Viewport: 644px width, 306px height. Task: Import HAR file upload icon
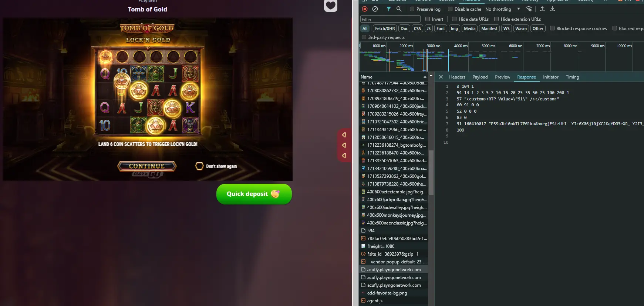click(542, 9)
